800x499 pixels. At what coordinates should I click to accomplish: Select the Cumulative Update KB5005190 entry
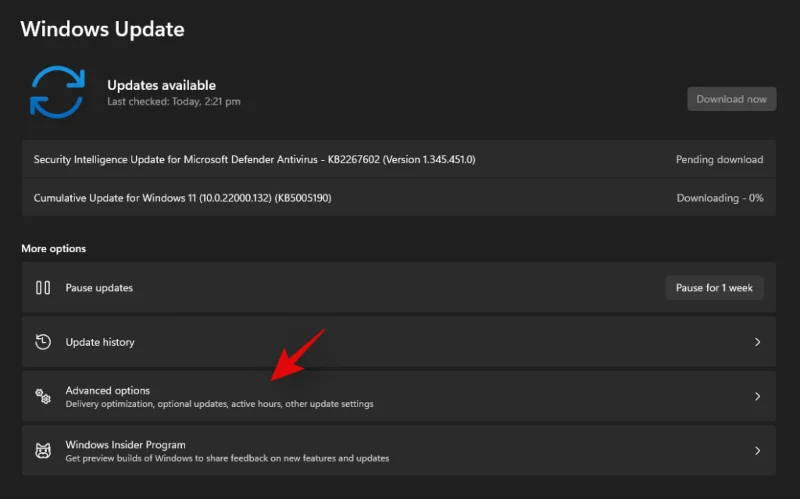(x=398, y=198)
